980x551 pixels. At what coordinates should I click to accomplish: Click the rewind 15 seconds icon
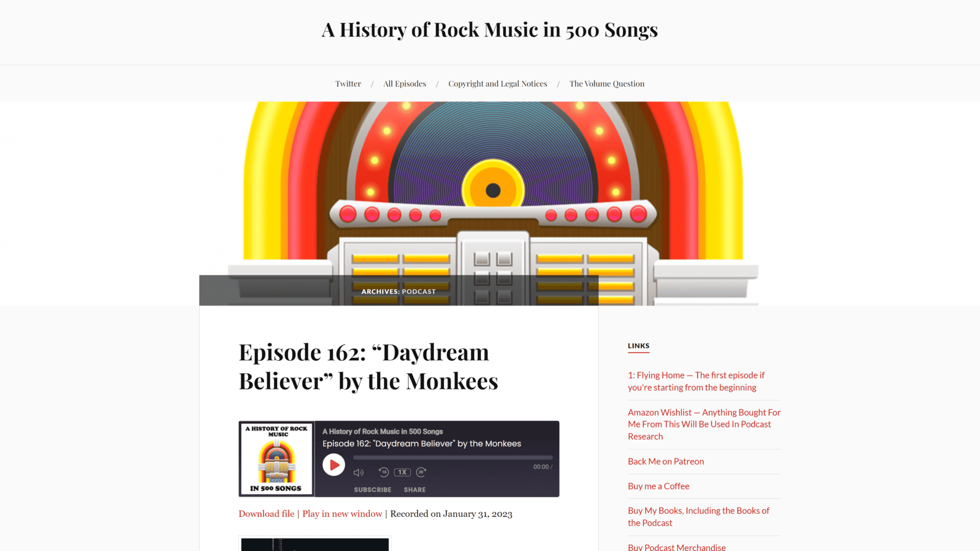point(383,471)
